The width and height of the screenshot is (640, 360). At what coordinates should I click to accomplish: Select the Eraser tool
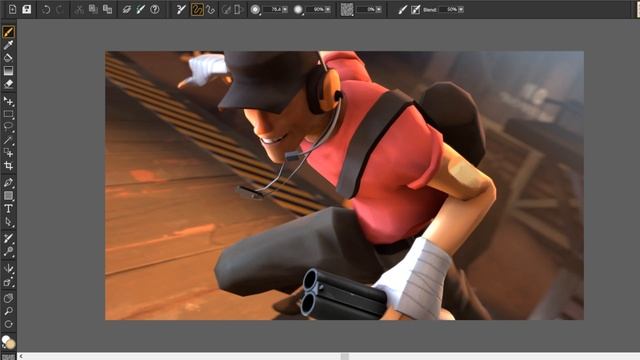[8, 84]
